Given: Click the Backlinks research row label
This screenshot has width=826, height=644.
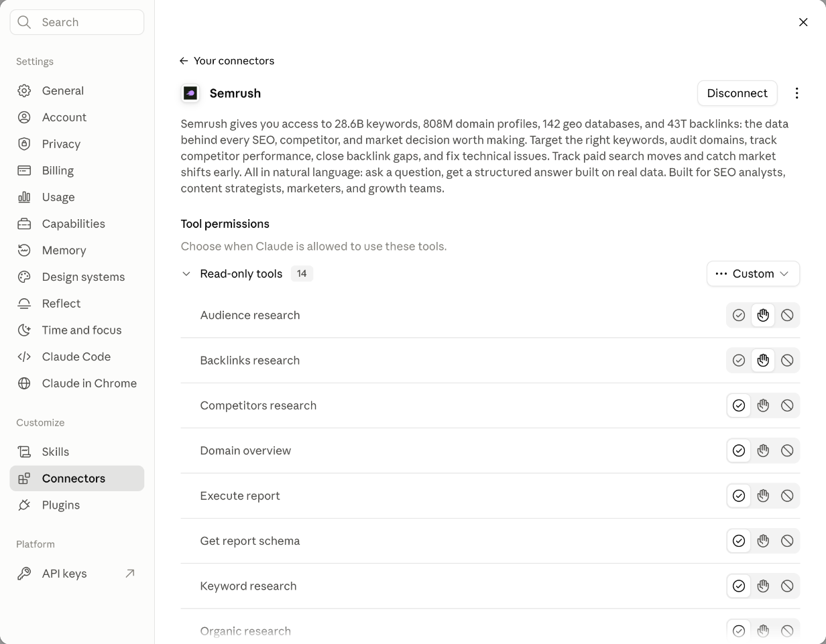Looking at the screenshot, I should 250,361.
